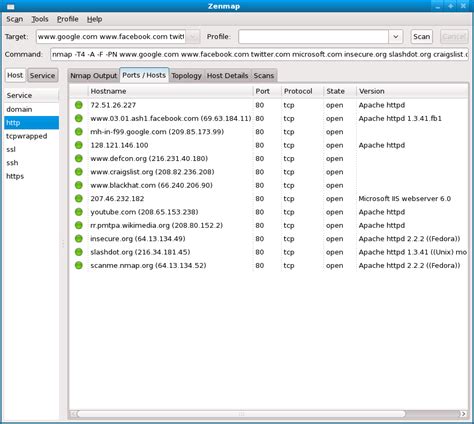Click the greyed Cancel button
This screenshot has width=474, height=424.
pos(453,37)
